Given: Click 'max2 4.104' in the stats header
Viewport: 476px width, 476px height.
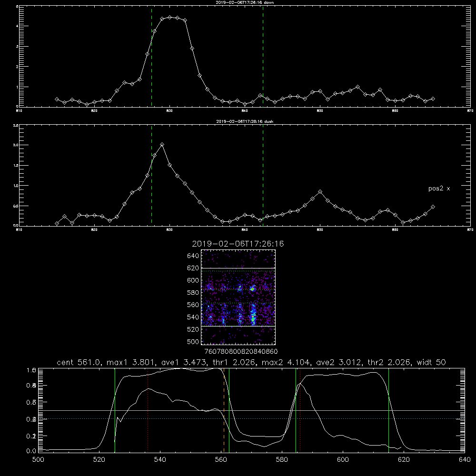Looking at the screenshot, I should (286, 362).
